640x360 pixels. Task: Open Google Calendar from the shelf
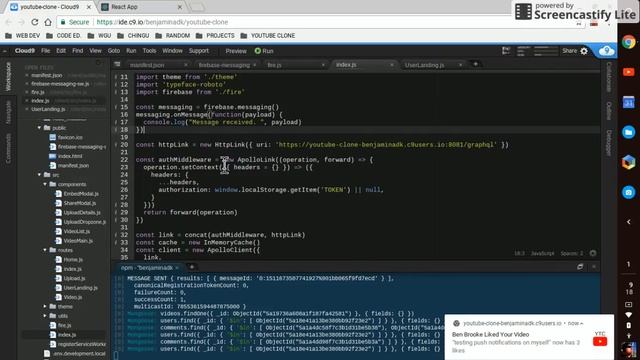[629, 102]
